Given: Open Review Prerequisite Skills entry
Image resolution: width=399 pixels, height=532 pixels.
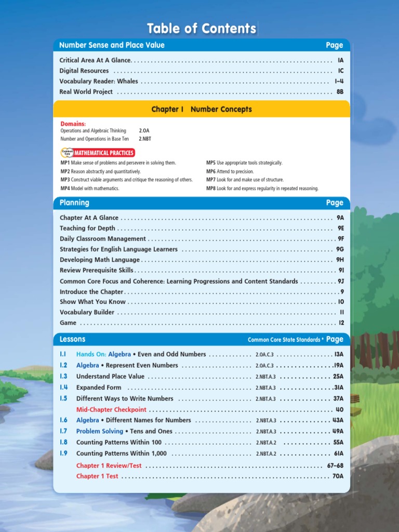Looking at the screenshot, I should [202, 270].
